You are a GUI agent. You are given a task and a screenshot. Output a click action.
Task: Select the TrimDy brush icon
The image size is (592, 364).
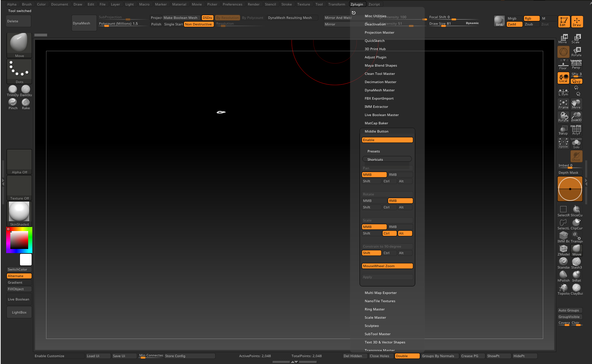[13, 91]
